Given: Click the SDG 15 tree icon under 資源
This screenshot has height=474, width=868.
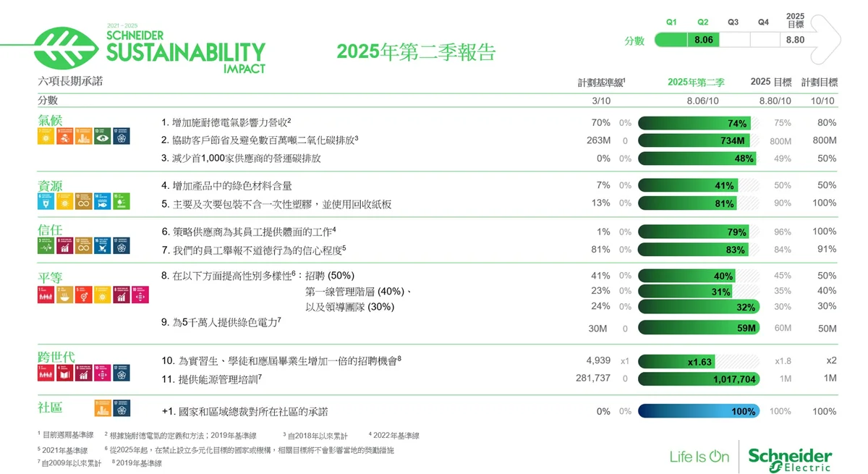Looking at the screenshot, I should click(x=122, y=200).
